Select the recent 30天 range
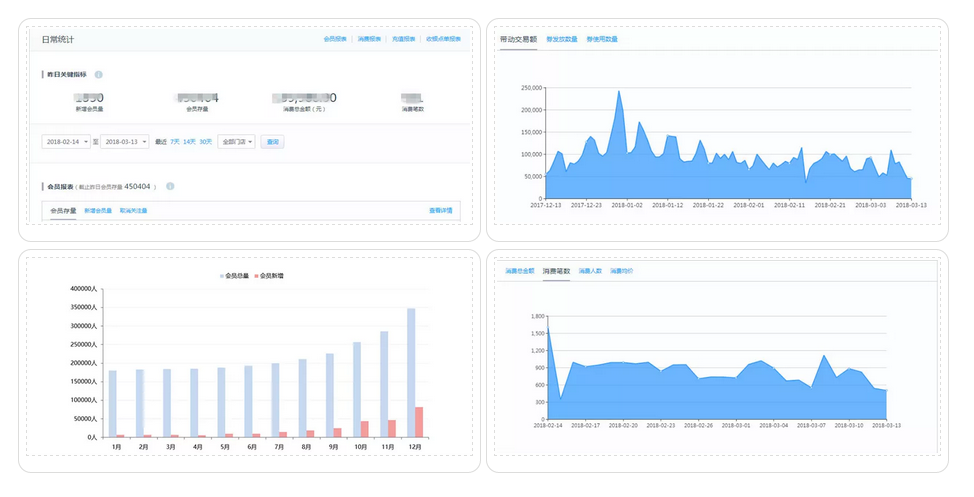Image resolution: width=974 pixels, height=497 pixels. (x=206, y=142)
